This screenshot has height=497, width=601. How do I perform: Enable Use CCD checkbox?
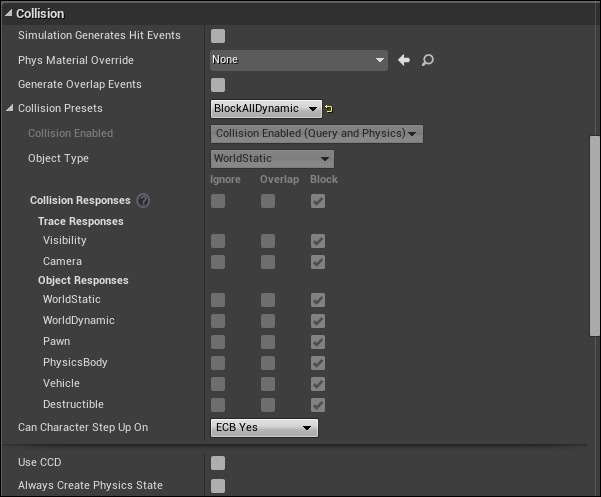[218, 463]
